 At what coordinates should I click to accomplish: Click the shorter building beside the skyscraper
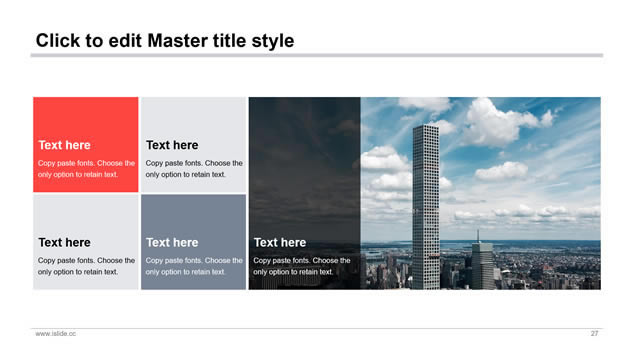pos(482,263)
